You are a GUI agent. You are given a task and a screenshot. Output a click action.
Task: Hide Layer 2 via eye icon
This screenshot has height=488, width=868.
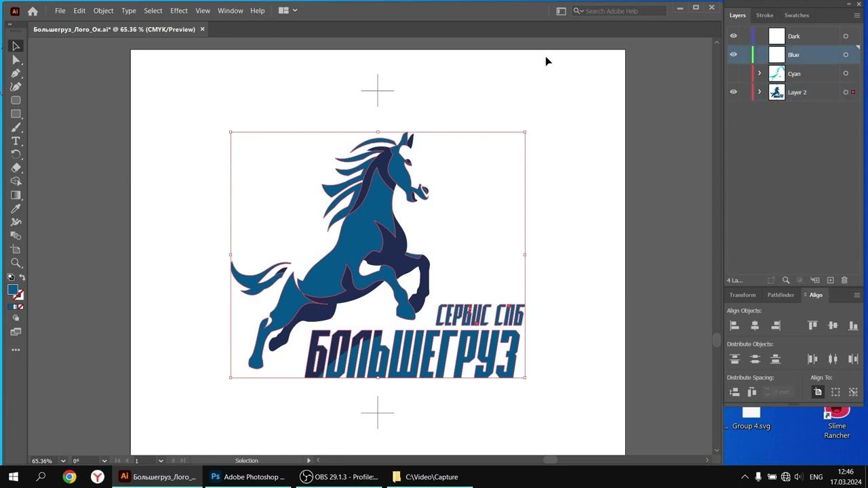tap(733, 91)
